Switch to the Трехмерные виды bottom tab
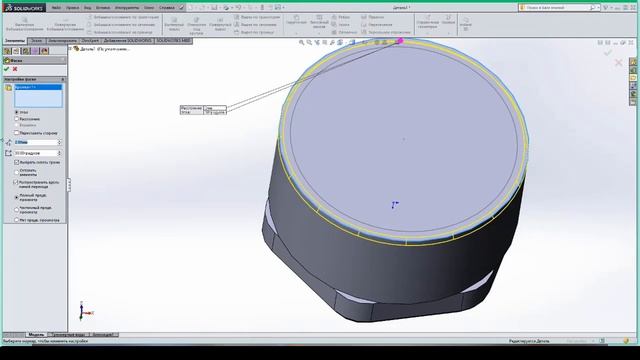640x360 pixels. point(68,335)
